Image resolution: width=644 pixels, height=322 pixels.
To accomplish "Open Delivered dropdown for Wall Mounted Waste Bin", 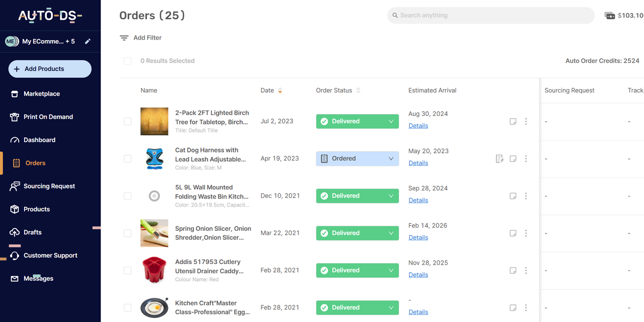I will click(x=391, y=196).
